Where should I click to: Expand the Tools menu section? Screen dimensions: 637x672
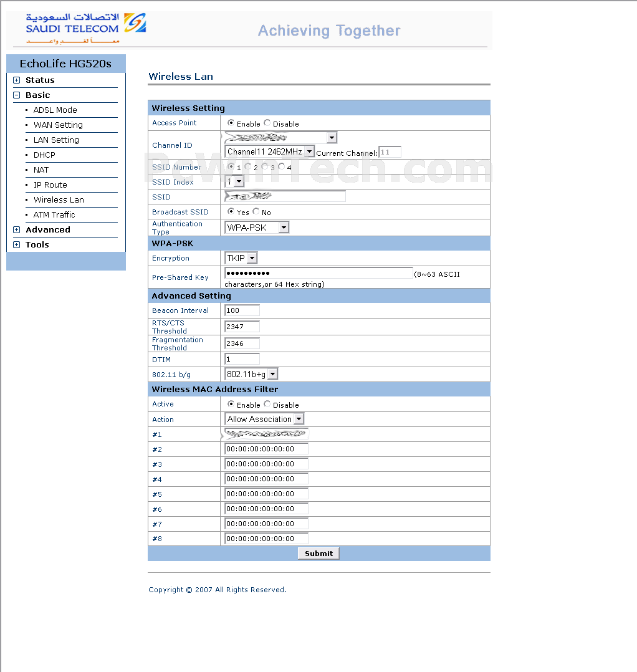[17, 245]
